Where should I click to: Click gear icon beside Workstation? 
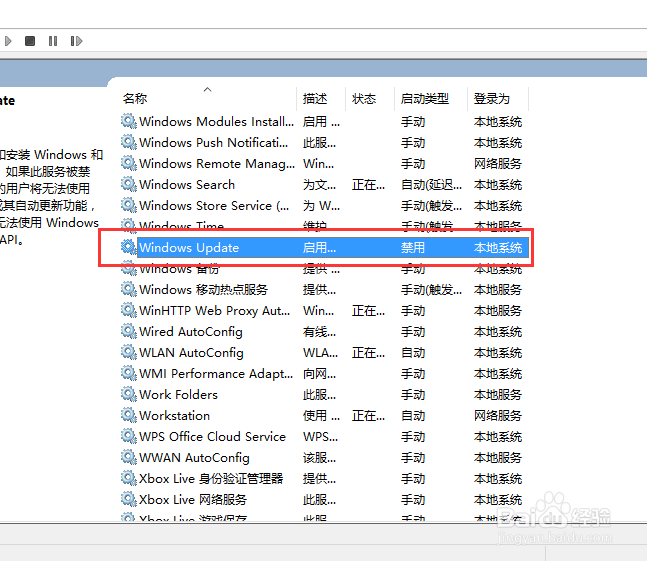(128, 416)
